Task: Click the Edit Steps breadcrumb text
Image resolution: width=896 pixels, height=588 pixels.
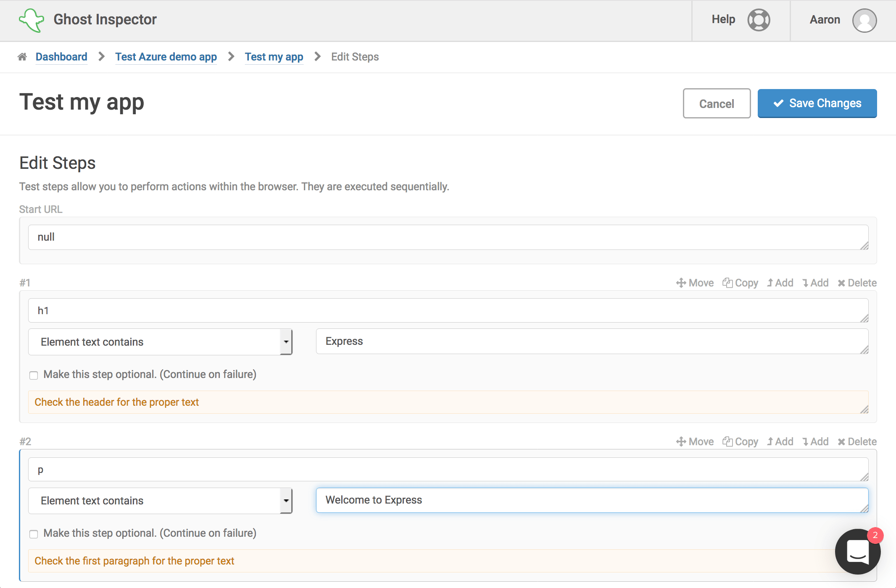Action: tap(355, 57)
